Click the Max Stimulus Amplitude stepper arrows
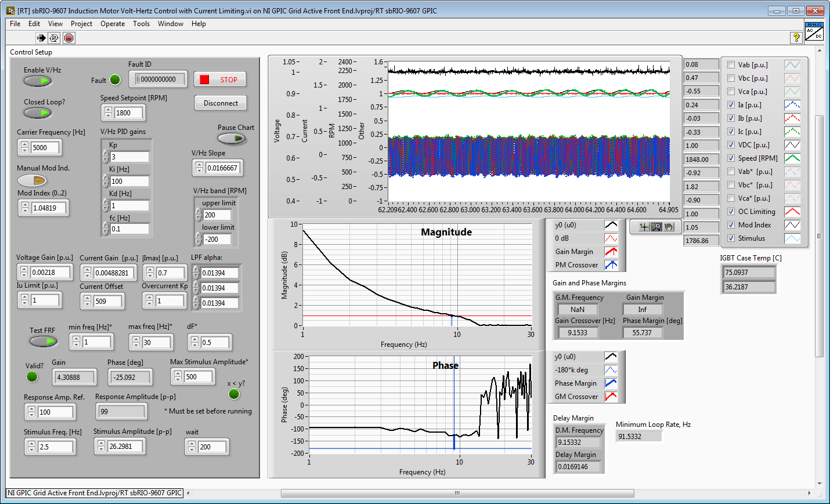 178,377
